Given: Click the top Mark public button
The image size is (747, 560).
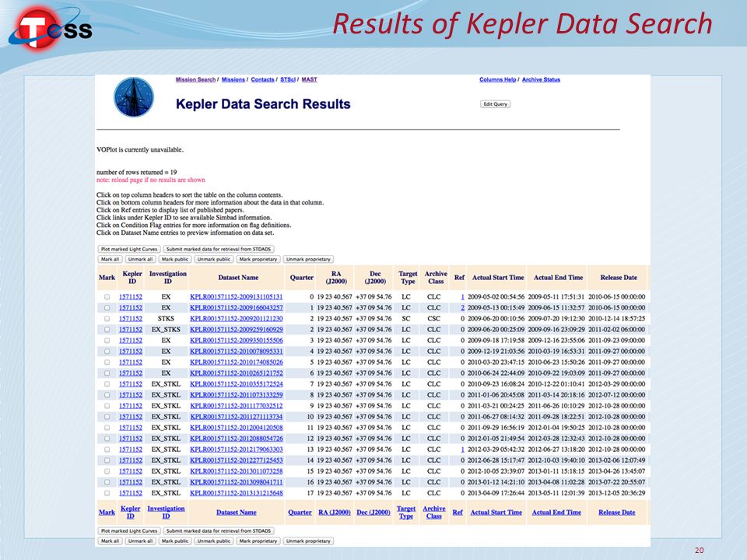Looking at the screenshot, I should click(175, 259).
